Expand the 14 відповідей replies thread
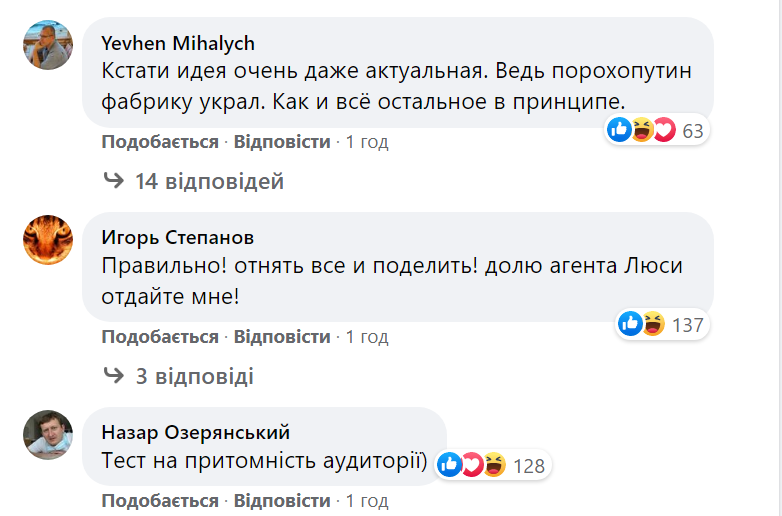Image resolution: width=782 pixels, height=516 pixels. pyautogui.click(x=209, y=182)
